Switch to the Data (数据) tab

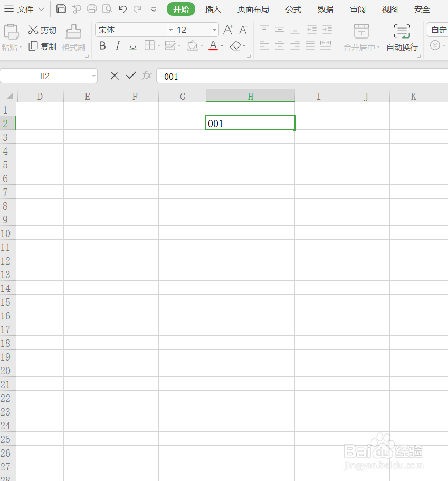(x=326, y=9)
